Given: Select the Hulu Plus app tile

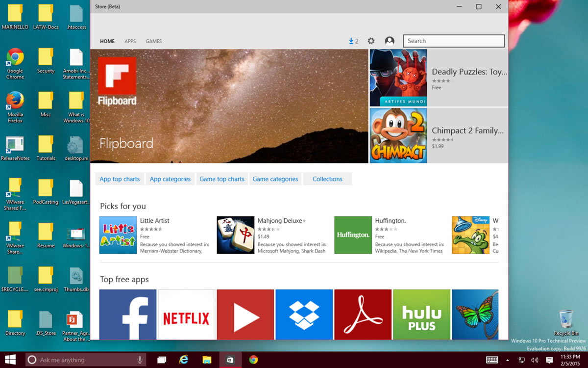Looking at the screenshot, I should pyautogui.click(x=421, y=314).
